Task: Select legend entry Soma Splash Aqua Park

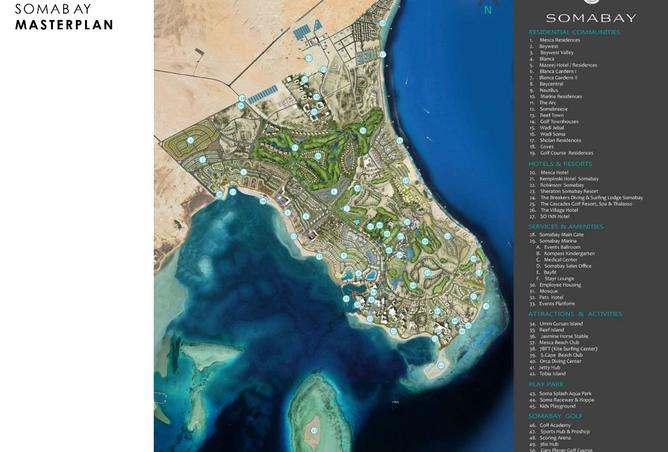Action: pyautogui.click(x=560, y=394)
